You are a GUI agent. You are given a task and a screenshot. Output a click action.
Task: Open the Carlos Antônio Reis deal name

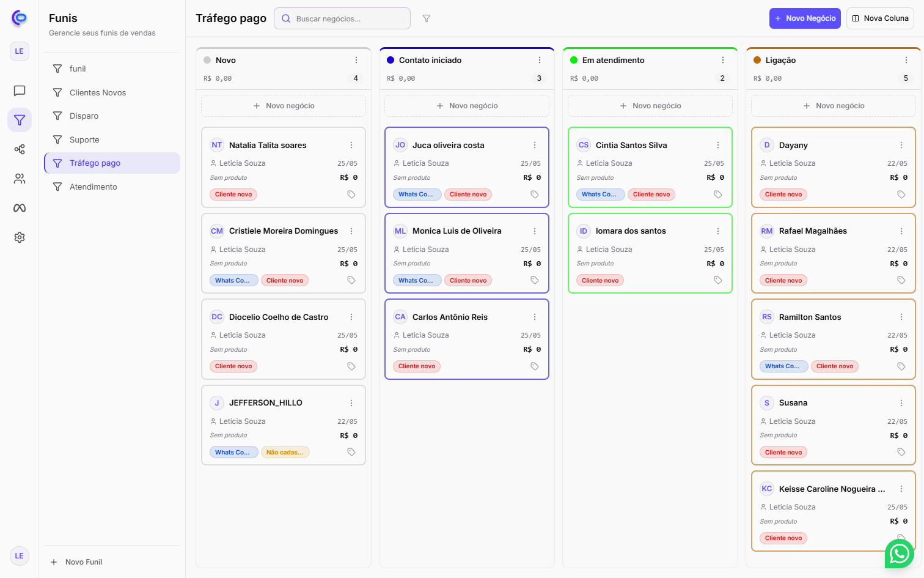450,317
